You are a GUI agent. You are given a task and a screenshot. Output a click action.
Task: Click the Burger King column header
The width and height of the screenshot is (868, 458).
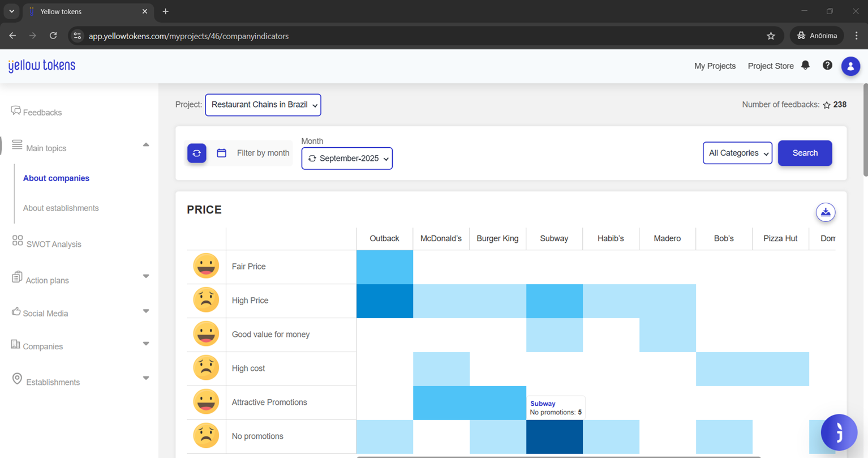coord(497,238)
